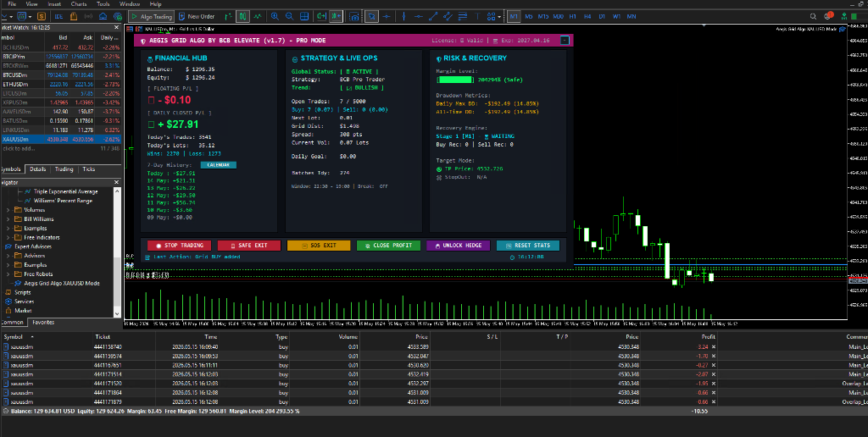Open the Charts menu
Viewport: 868px width, 437px height.
(79, 4)
